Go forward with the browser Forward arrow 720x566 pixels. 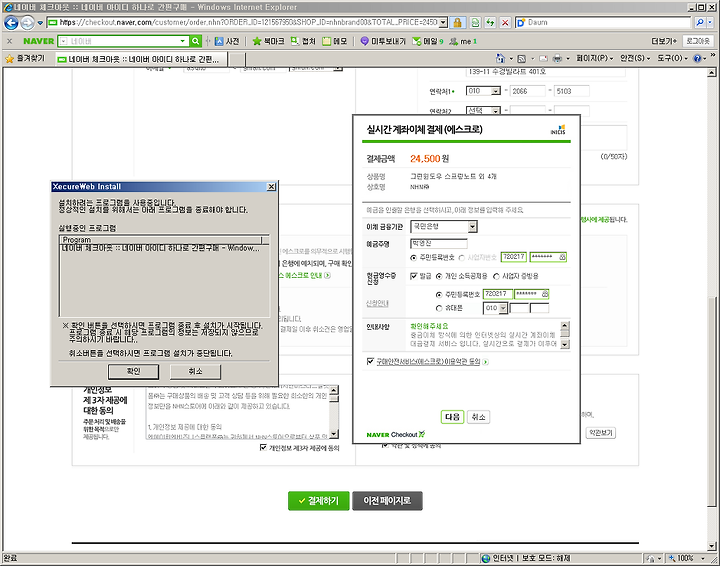[x=28, y=22]
